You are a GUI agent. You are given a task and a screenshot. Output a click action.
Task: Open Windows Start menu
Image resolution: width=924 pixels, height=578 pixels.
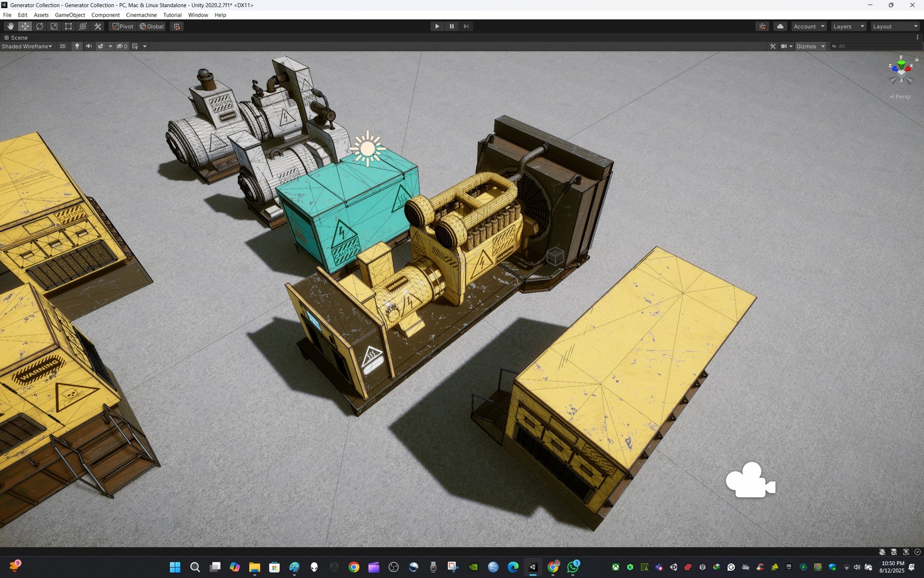(x=175, y=567)
